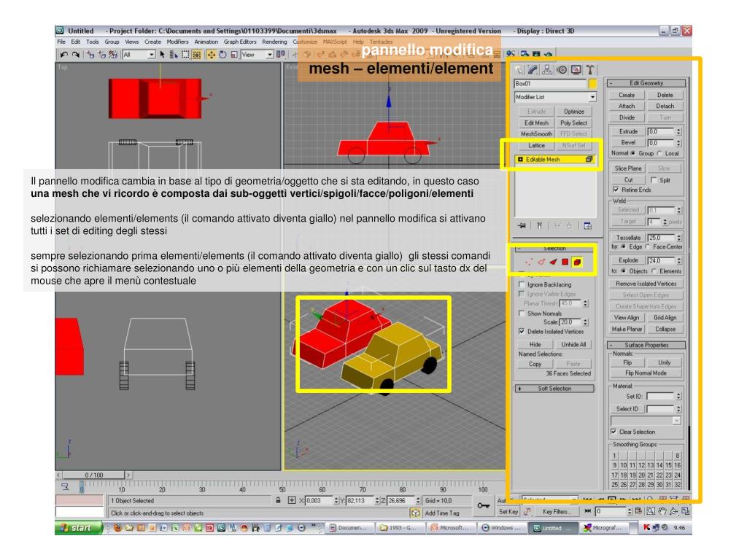Open the Create command panel tab
The height and width of the screenshot is (560, 747).
519,70
